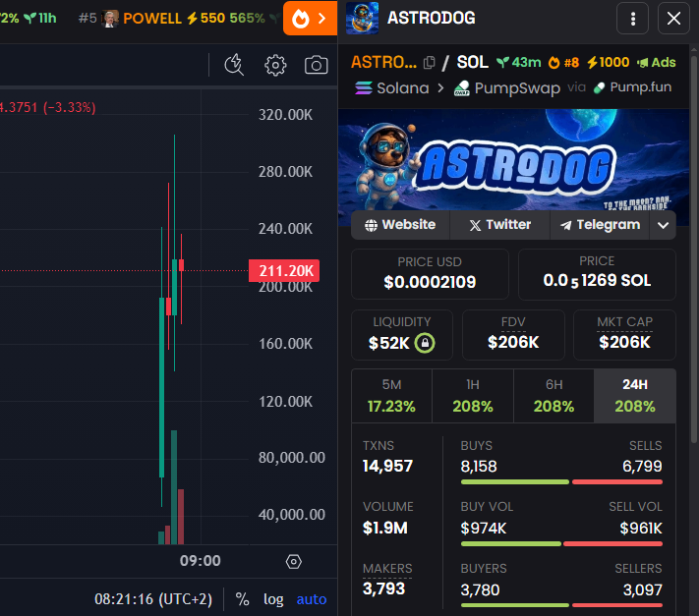Toggle percent scale on chart
699x616 pixels.
(x=243, y=599)
